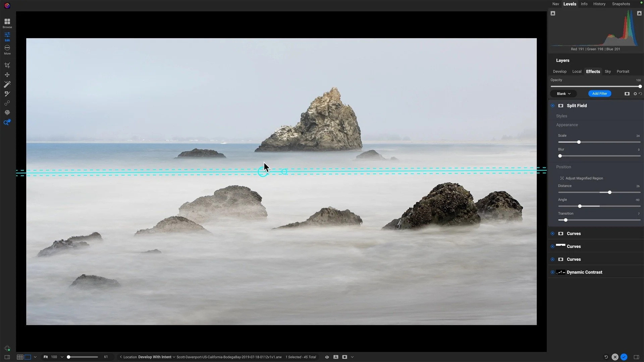
Task: Click the Develop With Intent location breadcrumb
Action: [155, 357]
